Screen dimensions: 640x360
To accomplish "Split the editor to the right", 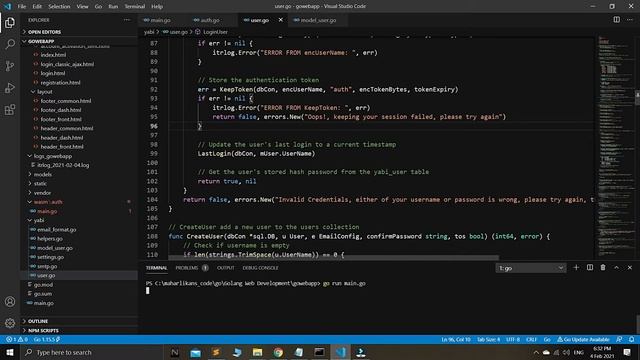I will 616,20.
